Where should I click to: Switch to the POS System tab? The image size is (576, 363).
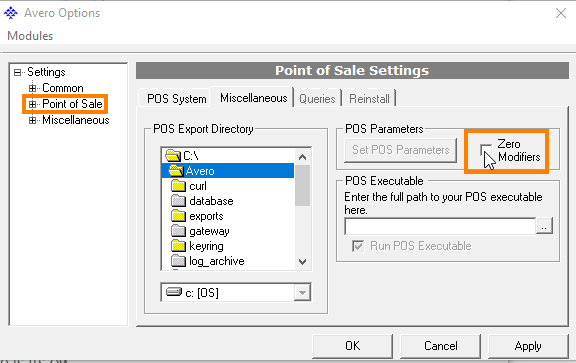[x=177, y=99]
